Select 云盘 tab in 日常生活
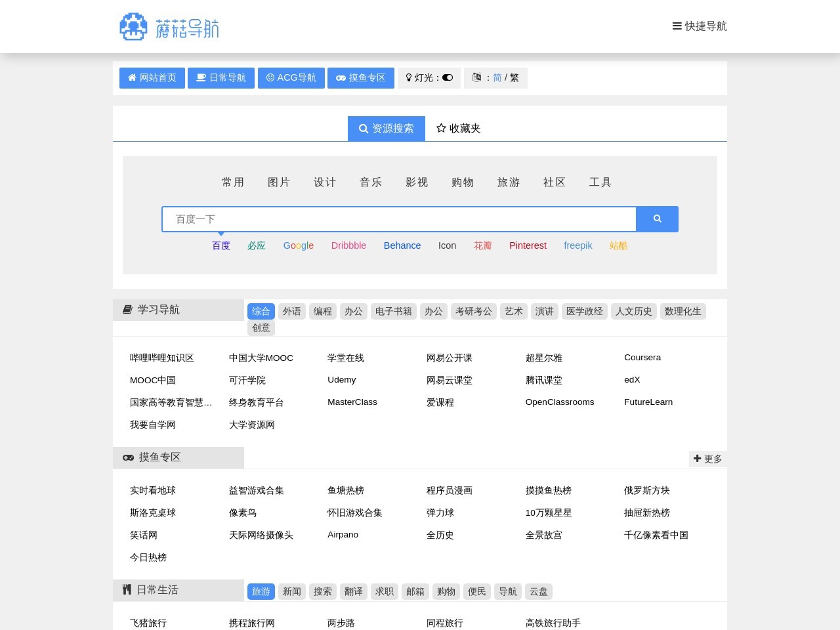840x630 pixels. coord(539,591)
